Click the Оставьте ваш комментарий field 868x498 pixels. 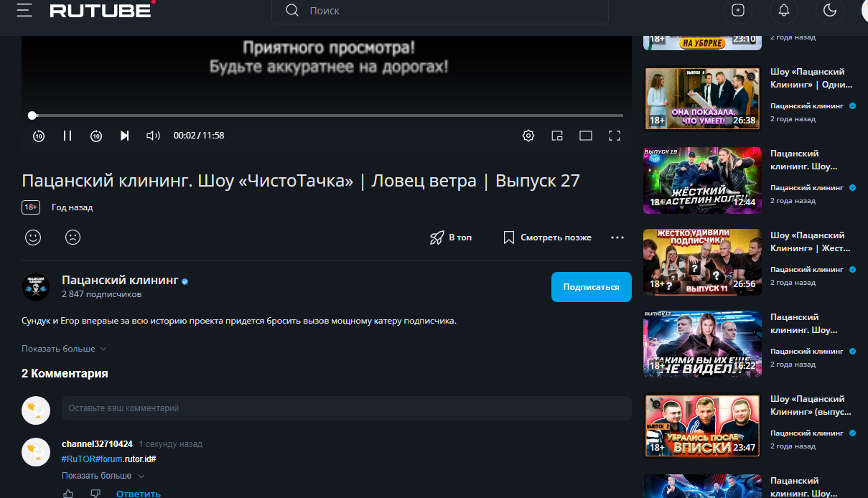pyautogui.click(x=347, y=408)
